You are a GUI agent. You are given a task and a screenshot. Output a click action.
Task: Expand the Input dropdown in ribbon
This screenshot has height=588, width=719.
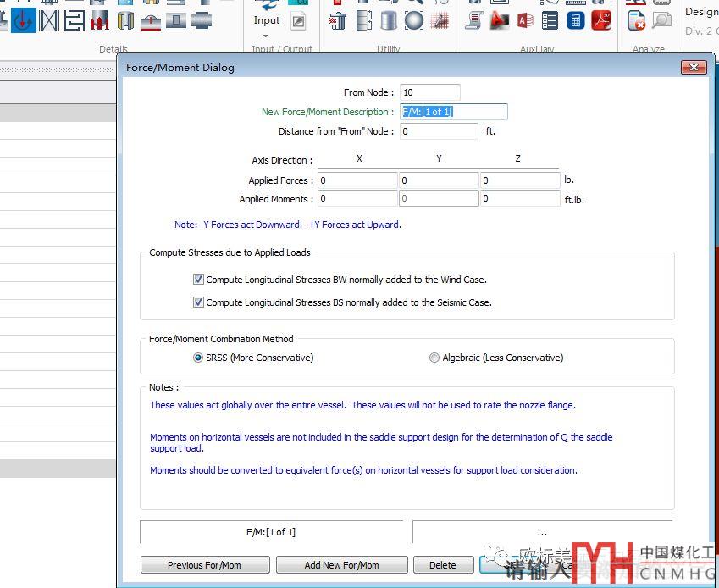tap(266, 34)
